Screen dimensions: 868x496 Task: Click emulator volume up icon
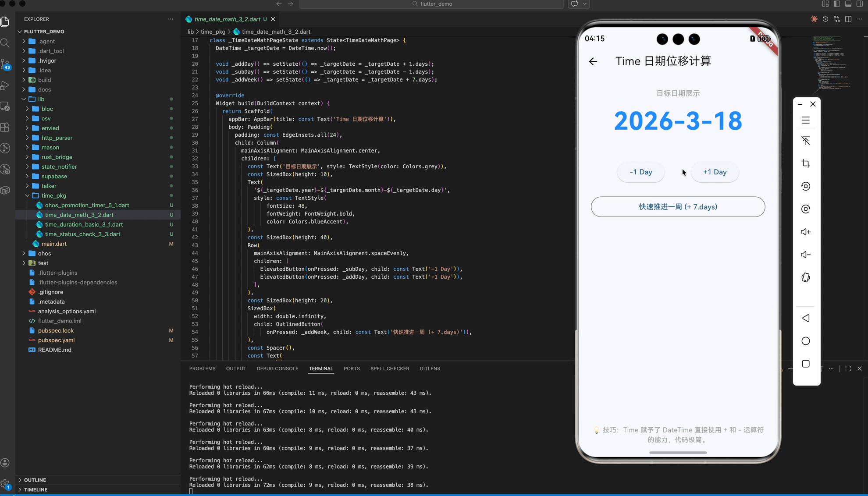coord(805,232)
